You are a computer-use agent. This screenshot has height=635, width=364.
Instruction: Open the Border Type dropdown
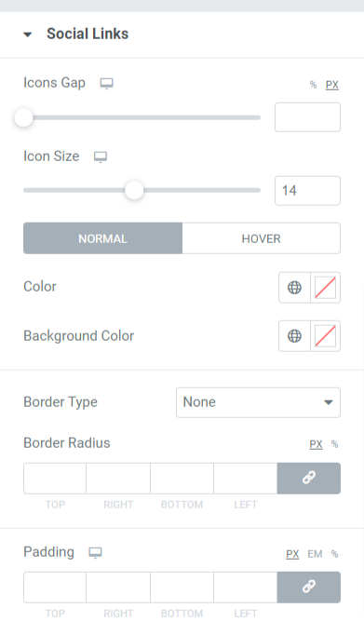pos(258,402)
